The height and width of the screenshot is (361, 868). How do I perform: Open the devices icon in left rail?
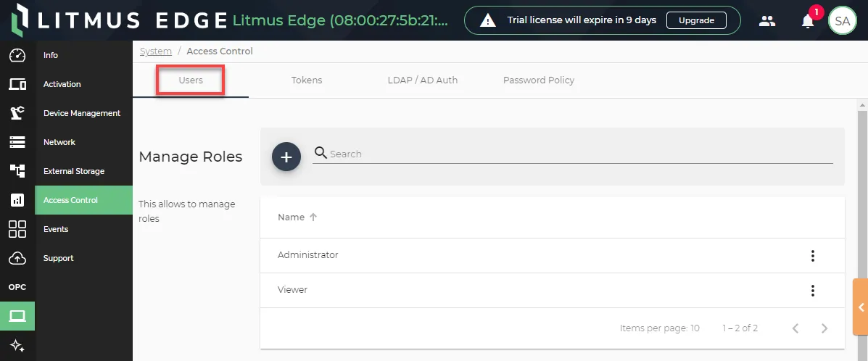[17, 84]
